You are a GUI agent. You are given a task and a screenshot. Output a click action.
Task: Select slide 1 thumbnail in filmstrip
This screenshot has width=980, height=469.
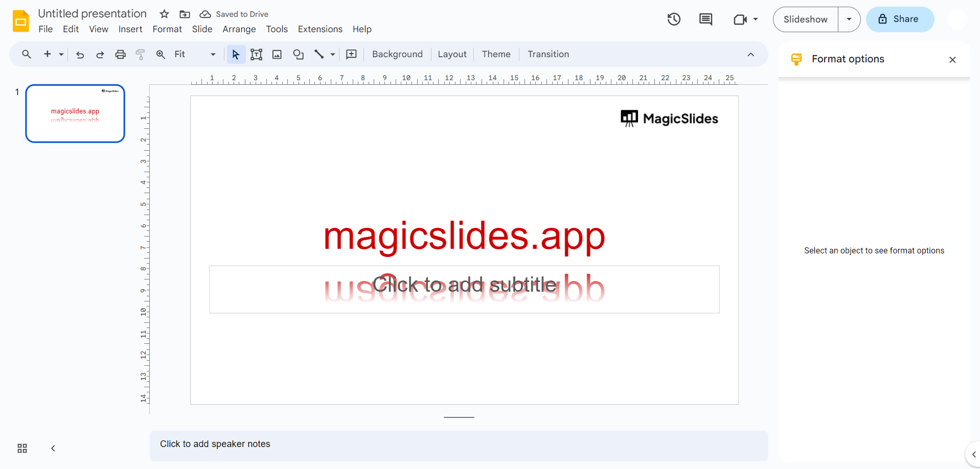[x=75, y=113]
